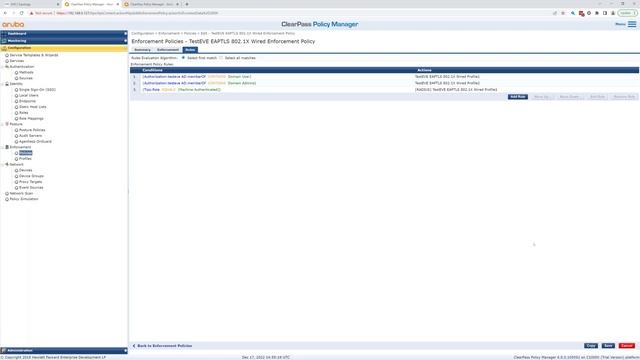This screenshot has width=640, height=360.
Task: Expand the Monitoring panel arrow
Action: 125,41
